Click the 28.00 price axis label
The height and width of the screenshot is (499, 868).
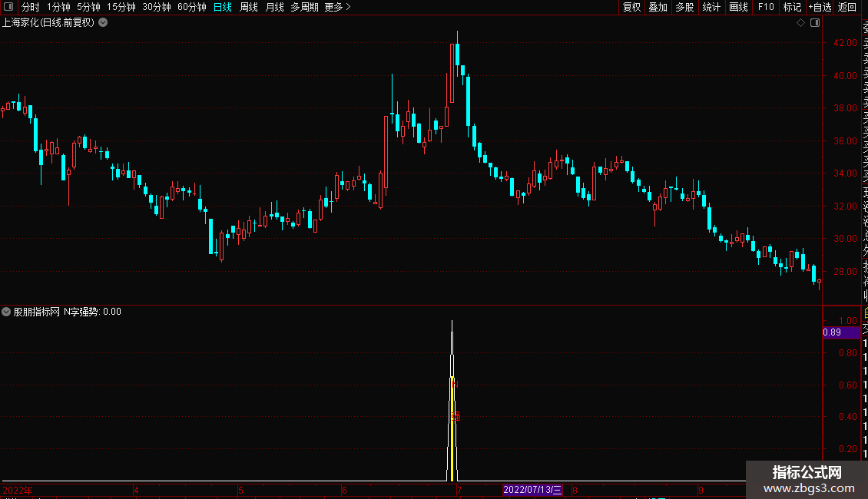(x=845, y=272)
